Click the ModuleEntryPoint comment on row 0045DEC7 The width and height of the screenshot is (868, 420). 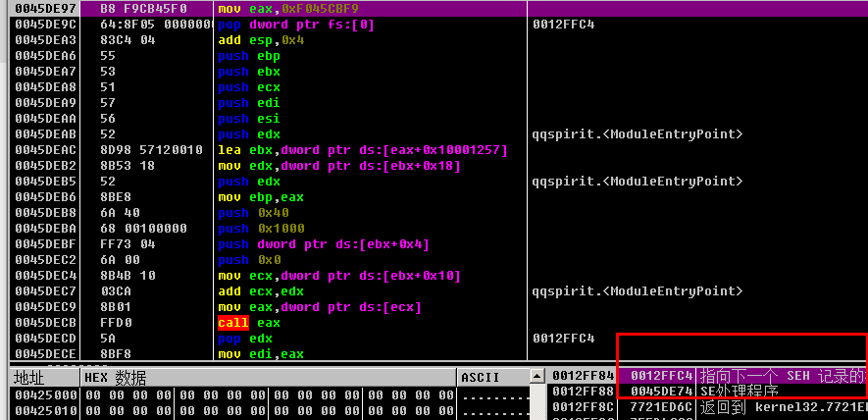638,290
